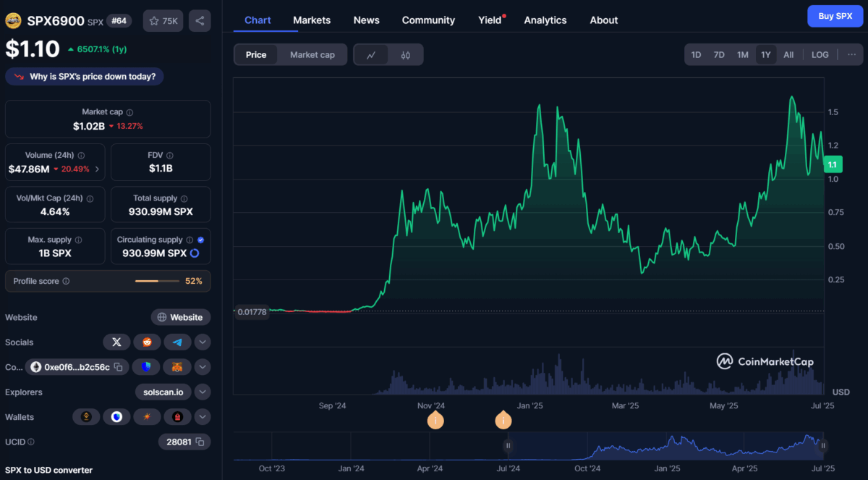The image size is (868, 480).
Task: Show info for Total supply
Action: coord(184,198)
